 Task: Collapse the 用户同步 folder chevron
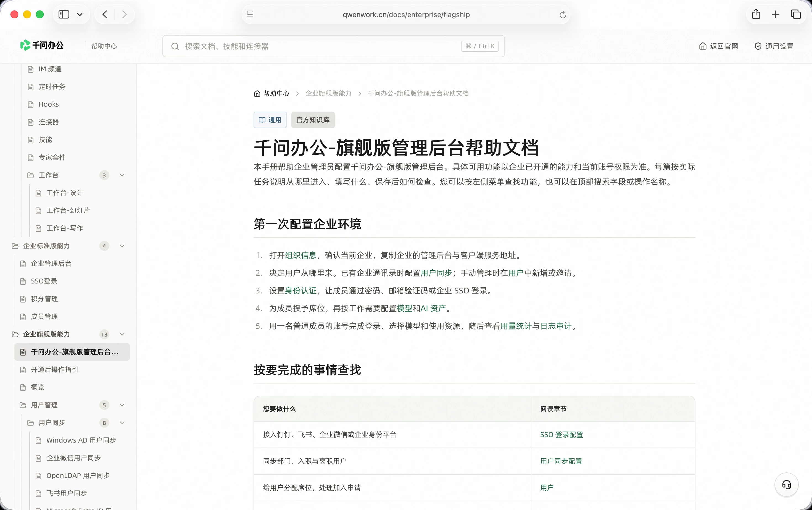coord(122,423)
